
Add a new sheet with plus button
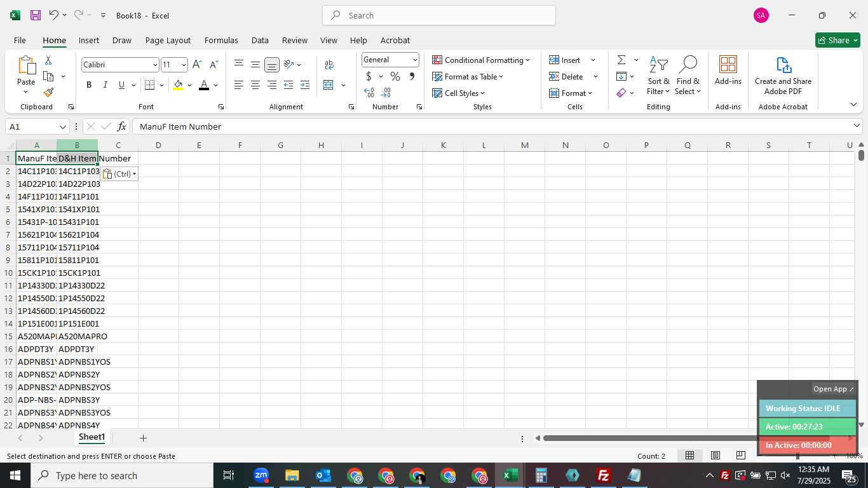(x=143, y=438)
